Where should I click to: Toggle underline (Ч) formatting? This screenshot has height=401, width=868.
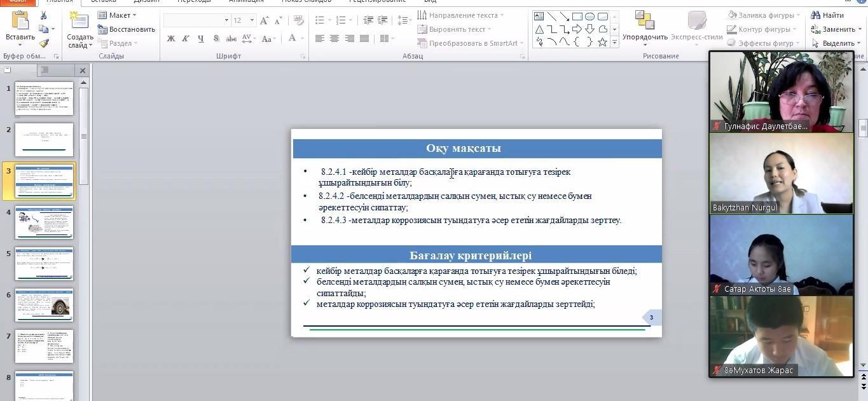click(x=200, y=39)
